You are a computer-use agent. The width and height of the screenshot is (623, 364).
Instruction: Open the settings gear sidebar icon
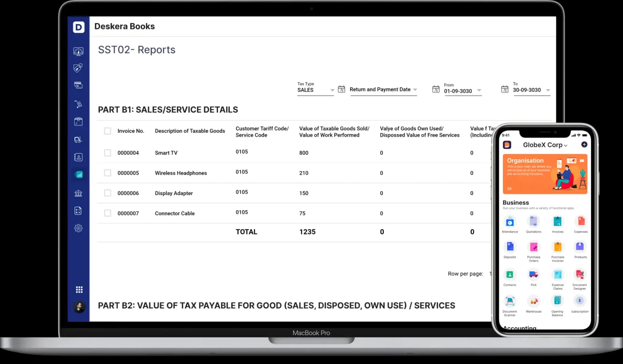coord(78,228)
